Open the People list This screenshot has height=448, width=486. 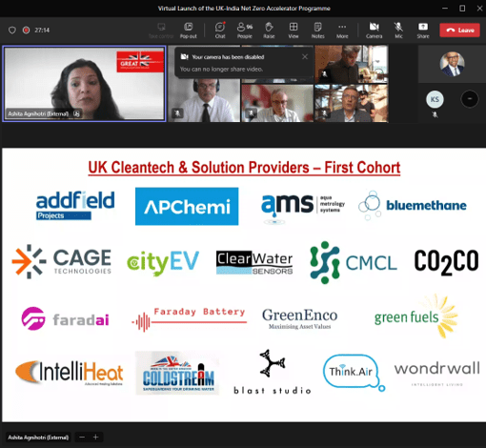pos(245,31)
